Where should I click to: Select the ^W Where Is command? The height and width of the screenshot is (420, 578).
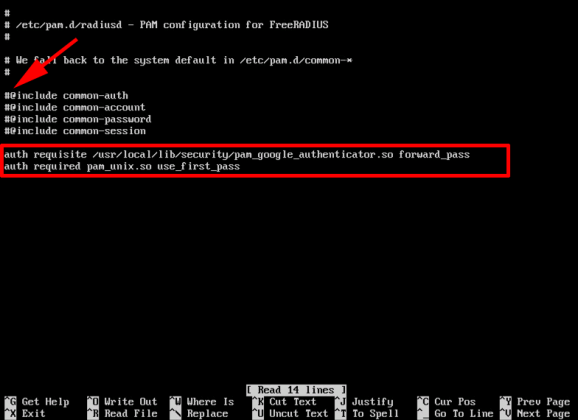[x=202, y=402]
